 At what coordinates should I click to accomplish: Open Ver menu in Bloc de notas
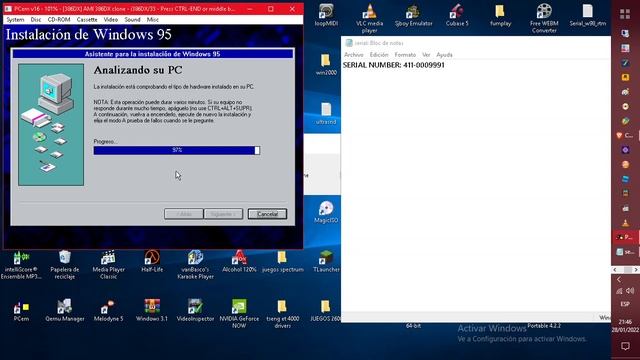click(x=426, y=55)
